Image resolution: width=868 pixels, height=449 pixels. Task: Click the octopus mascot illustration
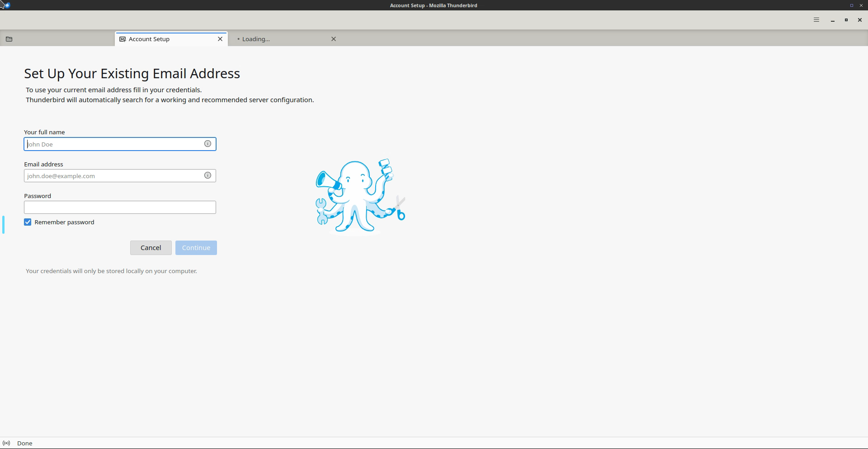click(357, 197)
